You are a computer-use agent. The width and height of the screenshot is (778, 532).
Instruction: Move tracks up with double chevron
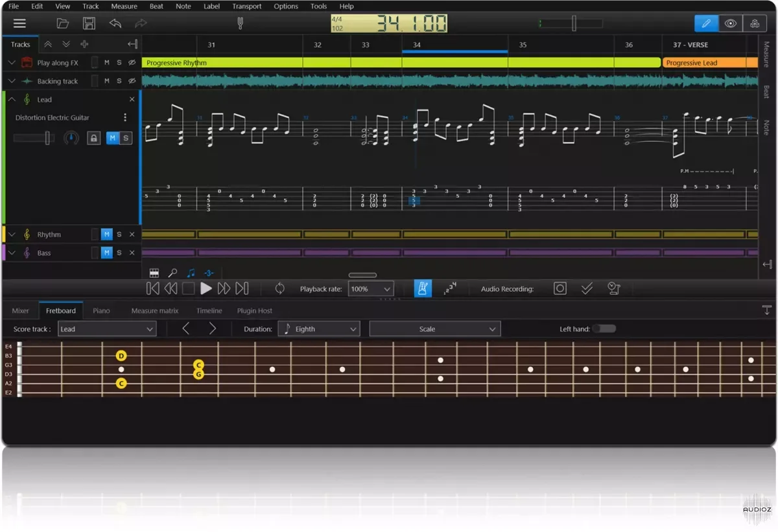(48, 44)
